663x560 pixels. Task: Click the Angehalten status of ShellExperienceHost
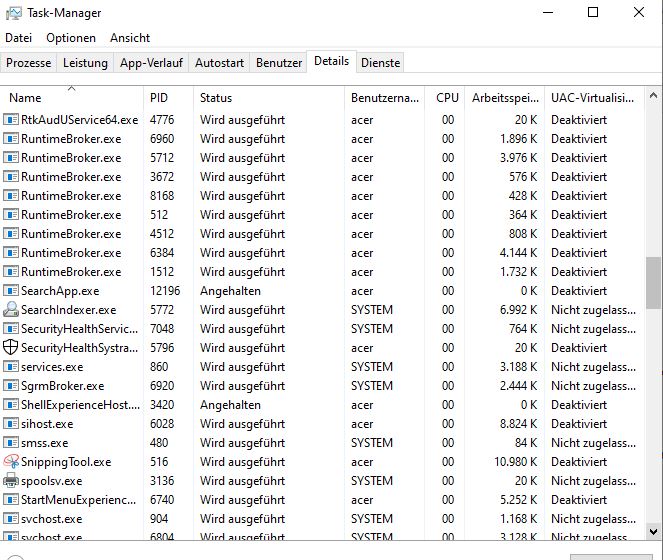pos(230,405)
